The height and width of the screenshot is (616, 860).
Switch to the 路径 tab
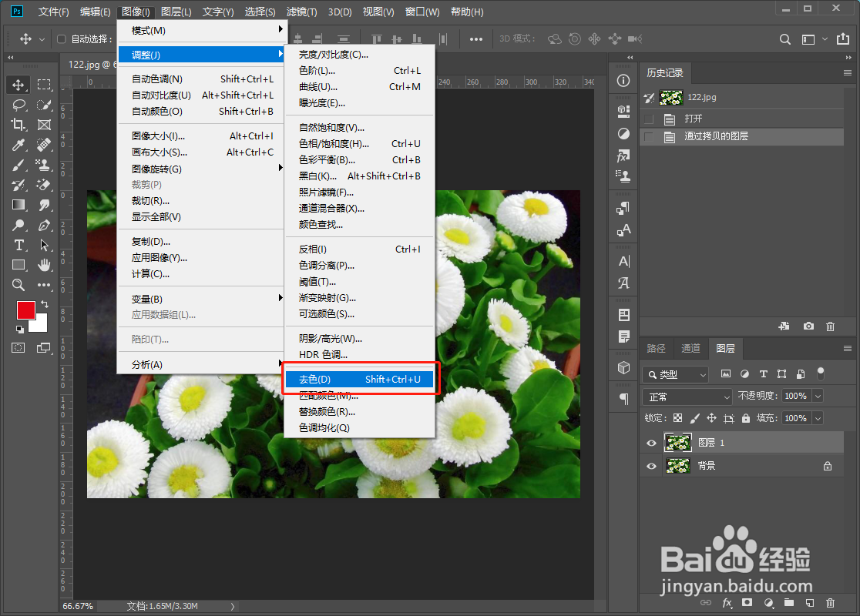click(656, 349)
